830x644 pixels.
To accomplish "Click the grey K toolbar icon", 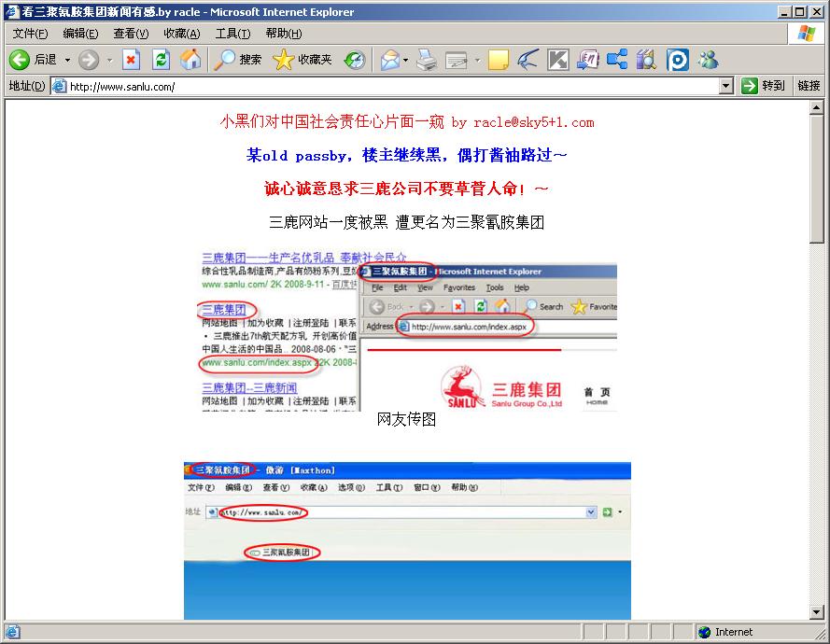I will pyautogui.click(x=558, y=60).
